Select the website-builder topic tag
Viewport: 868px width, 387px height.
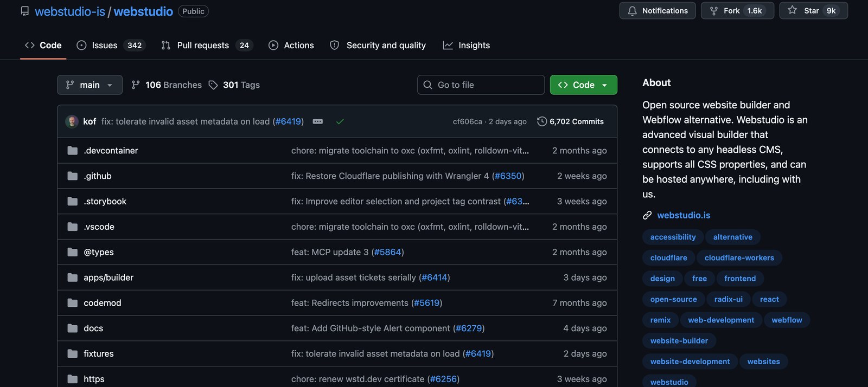pyautogui.click(x=679, y=341)
